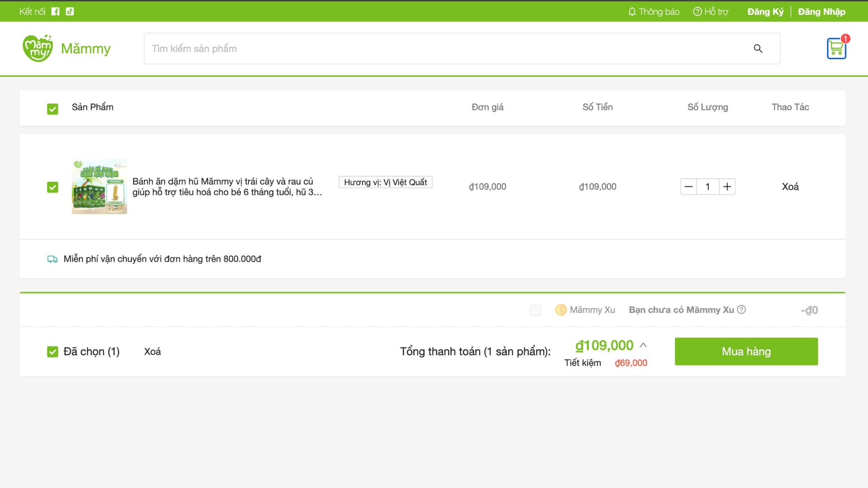
Task: Click Đăng Ký to register
Action: click(x=765, y=12)
